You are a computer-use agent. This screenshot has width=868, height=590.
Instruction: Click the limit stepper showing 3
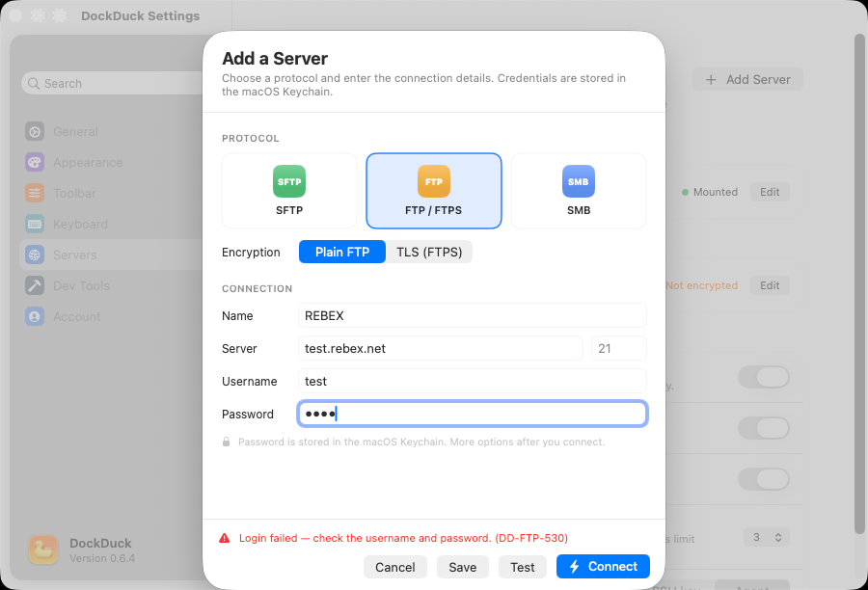(x=766, y=537)
